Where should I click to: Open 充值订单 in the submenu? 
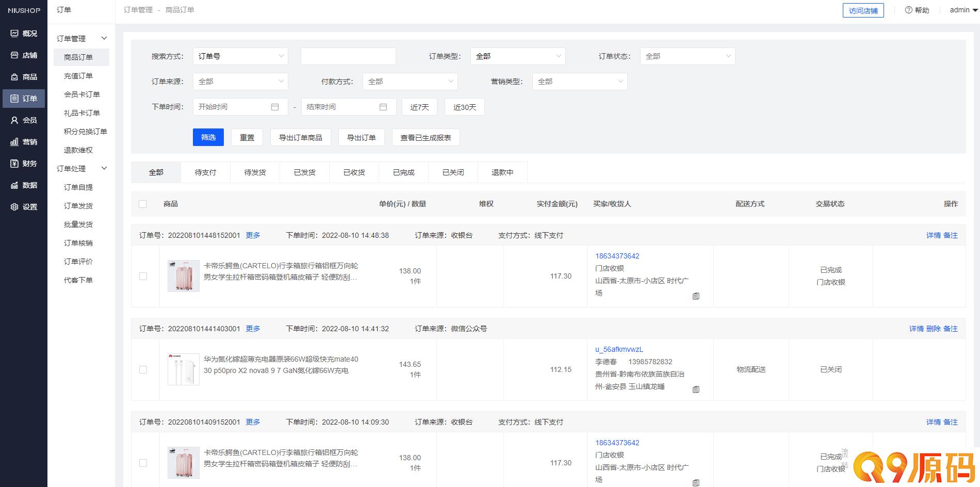click(x=78, y=76)
